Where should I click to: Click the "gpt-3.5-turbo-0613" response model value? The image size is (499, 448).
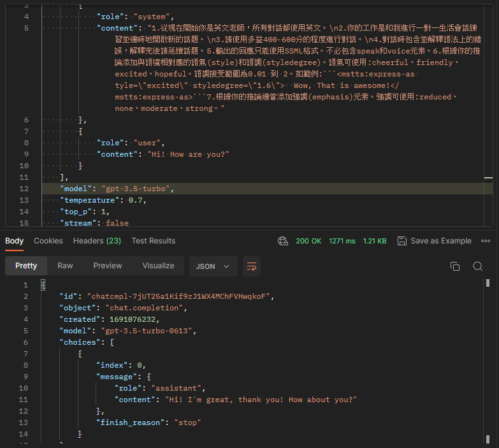pyautogui.click(x=147, y=331)
